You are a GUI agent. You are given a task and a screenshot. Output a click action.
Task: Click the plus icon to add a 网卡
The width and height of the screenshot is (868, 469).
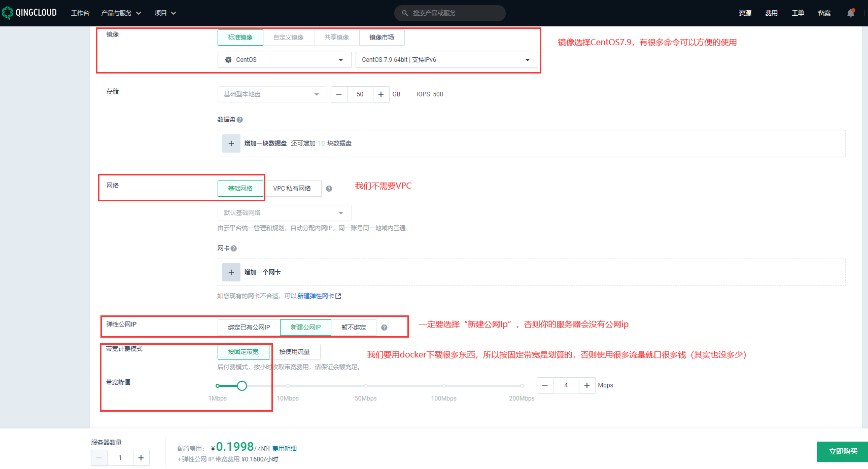point(231,272)
